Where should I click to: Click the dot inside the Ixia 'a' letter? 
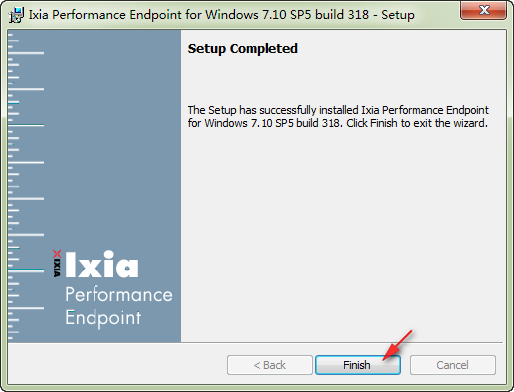tap(127, 268)
